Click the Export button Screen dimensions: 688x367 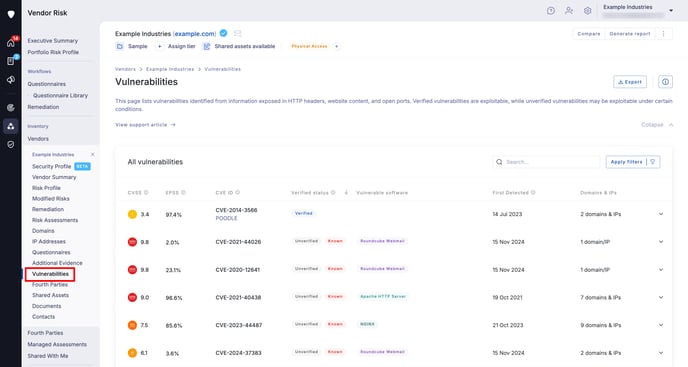(x=630, y=82)
